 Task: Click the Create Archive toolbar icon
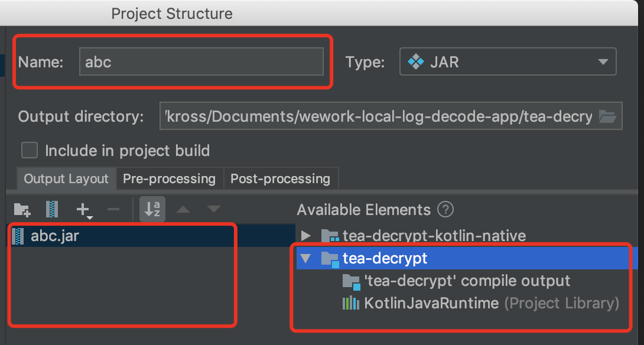53,209
